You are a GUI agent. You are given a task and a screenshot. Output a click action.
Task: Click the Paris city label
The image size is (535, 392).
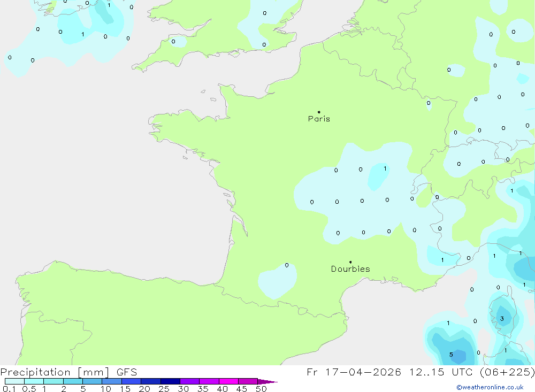point(319,119)
